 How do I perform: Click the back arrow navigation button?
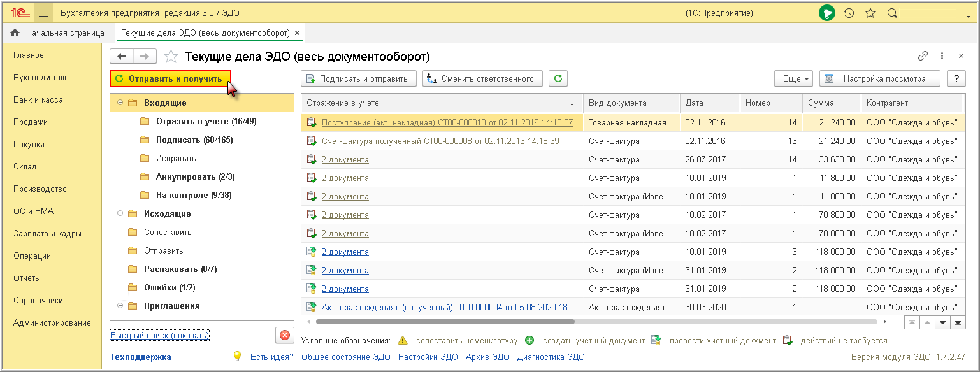coord(122,57)
